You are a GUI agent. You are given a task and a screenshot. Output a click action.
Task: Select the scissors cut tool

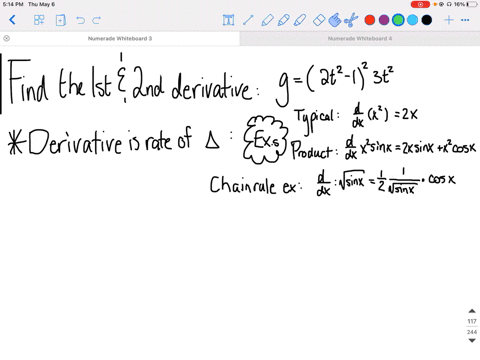pyautogui.click(x=351, y=20)
